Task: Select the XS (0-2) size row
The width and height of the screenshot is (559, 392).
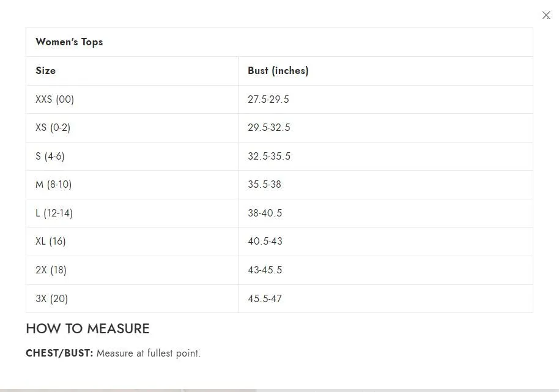Action: coord(53,128)
